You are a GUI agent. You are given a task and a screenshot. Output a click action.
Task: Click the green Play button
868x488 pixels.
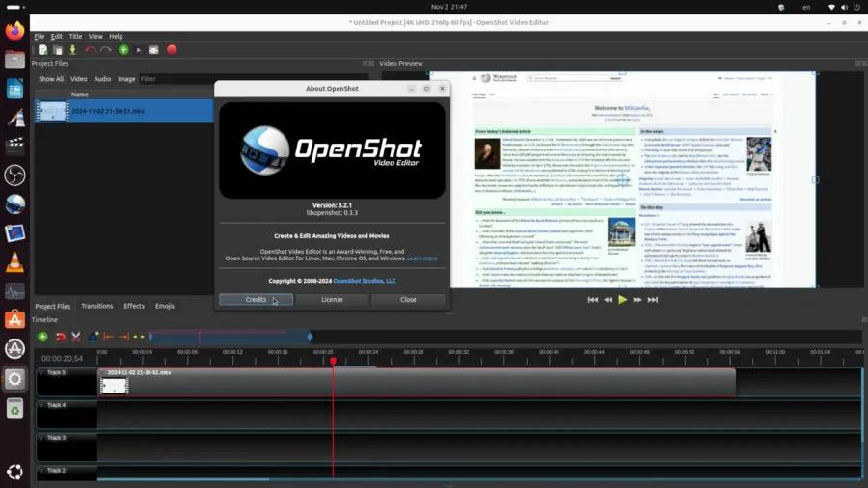tap(623, 299)
